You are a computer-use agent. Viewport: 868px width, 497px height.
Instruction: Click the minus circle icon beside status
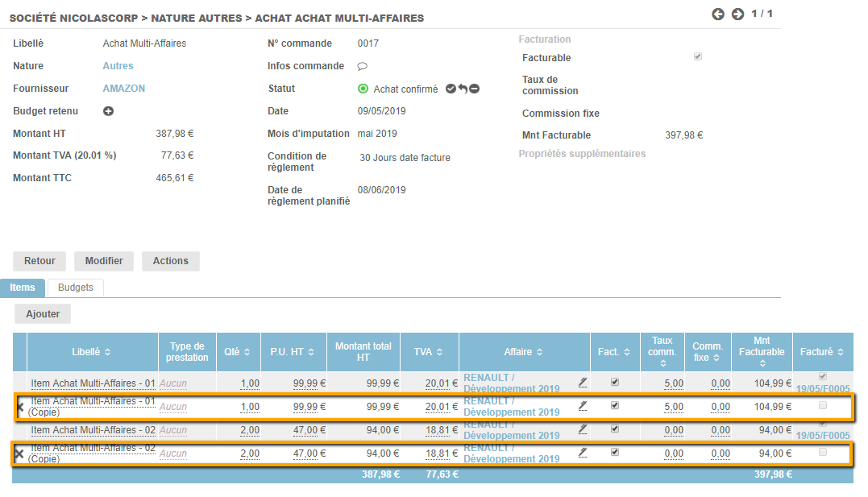[x=475, y=89]
